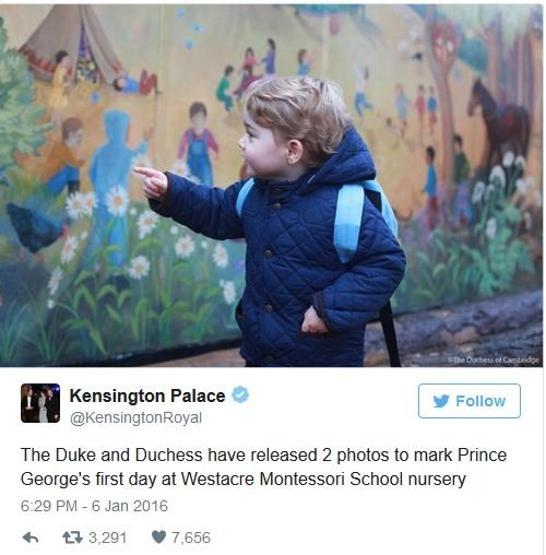Click the white daisies painted on the mural

click(117, 202)
